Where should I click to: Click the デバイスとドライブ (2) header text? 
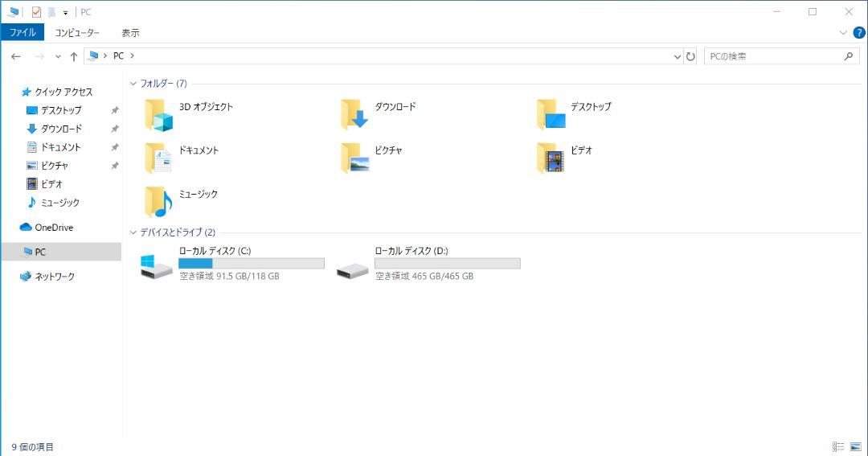(178, 232)
